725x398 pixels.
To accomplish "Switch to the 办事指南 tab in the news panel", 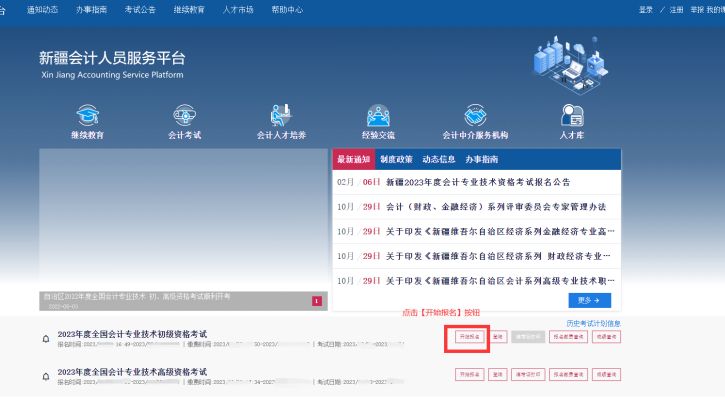I will pyautogui.click(x=481, y=159).
